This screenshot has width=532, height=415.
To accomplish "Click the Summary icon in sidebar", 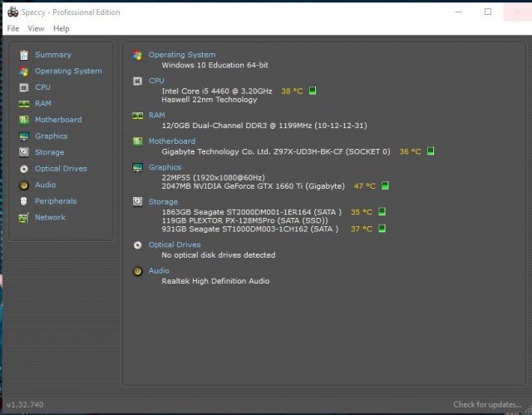I will 24,55.
